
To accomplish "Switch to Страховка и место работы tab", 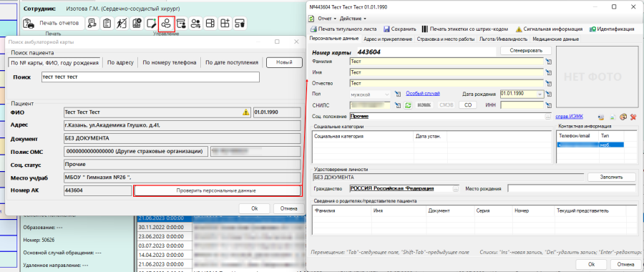I will (446, 39).
